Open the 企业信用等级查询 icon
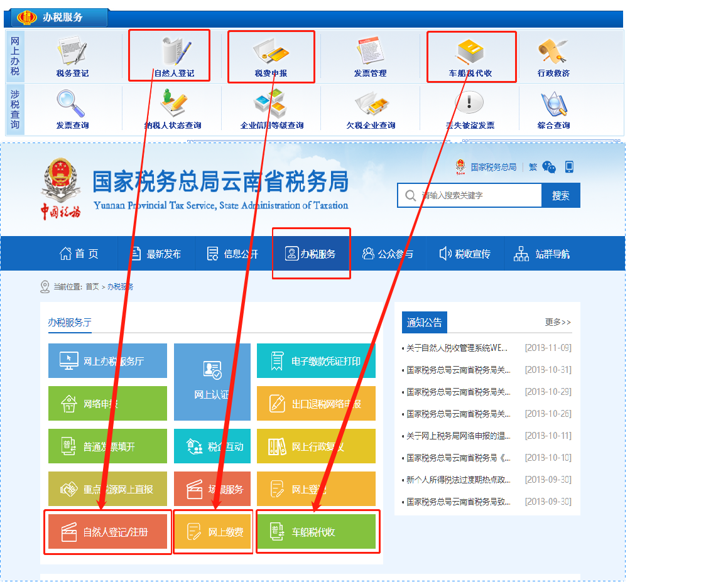This screenshot has width=728, height=582. click(272, 109)
